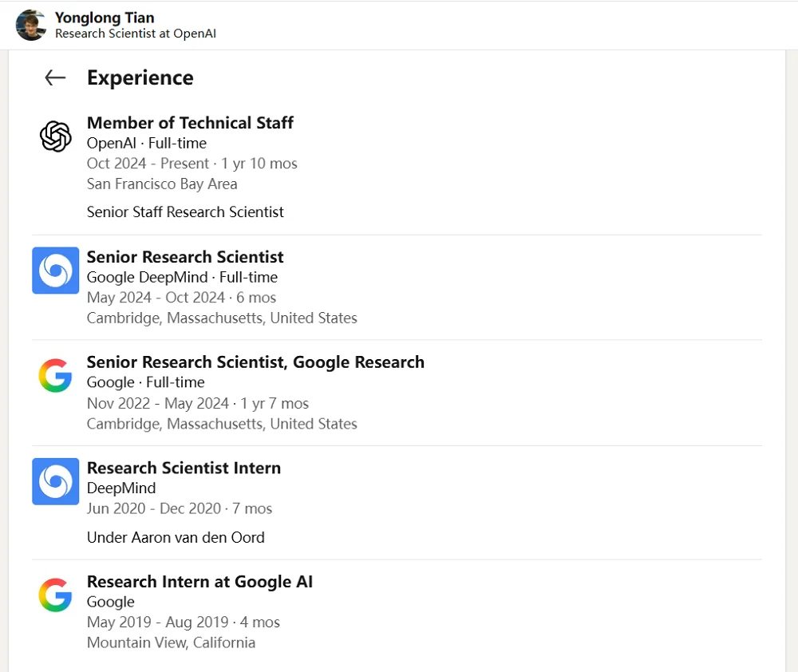The image size is (798, 672).
Task: Select OpenAI · Full-time company line
Action: [x=147, y=143]
